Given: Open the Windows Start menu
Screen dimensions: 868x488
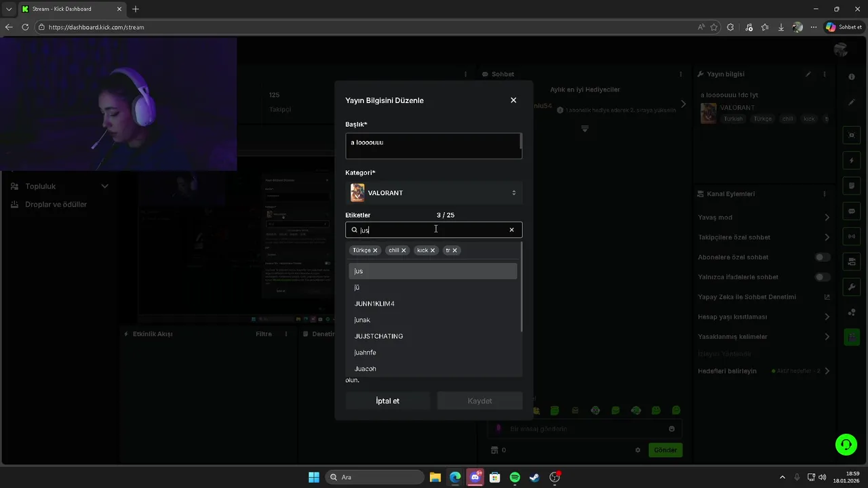Looking at the screenshot, I should tap(314, 477).
